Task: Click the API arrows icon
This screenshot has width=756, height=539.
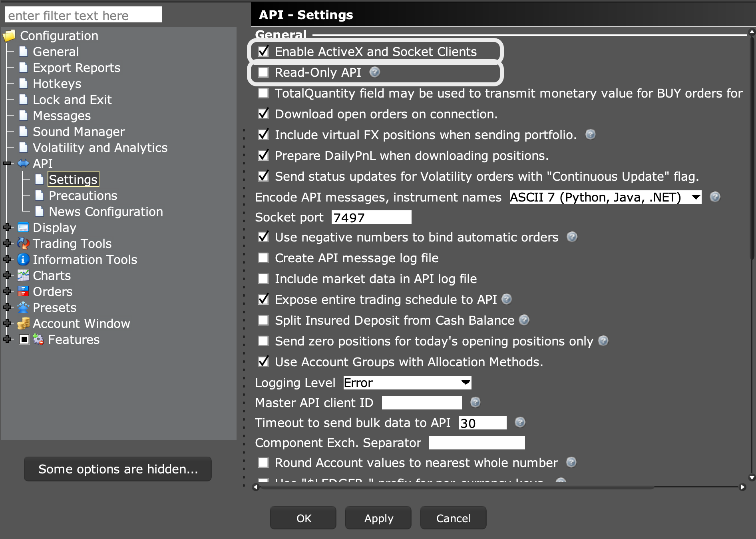Action: coord(24,164)
